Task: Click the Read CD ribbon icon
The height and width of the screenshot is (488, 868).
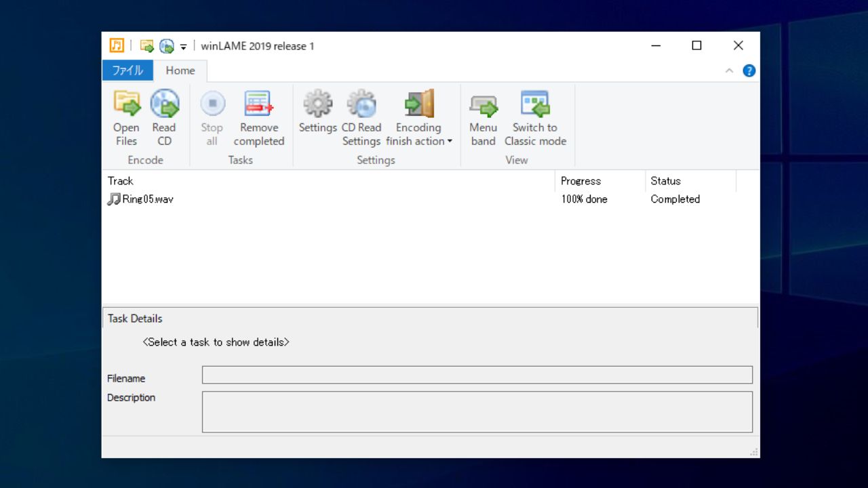Action: 164,104
